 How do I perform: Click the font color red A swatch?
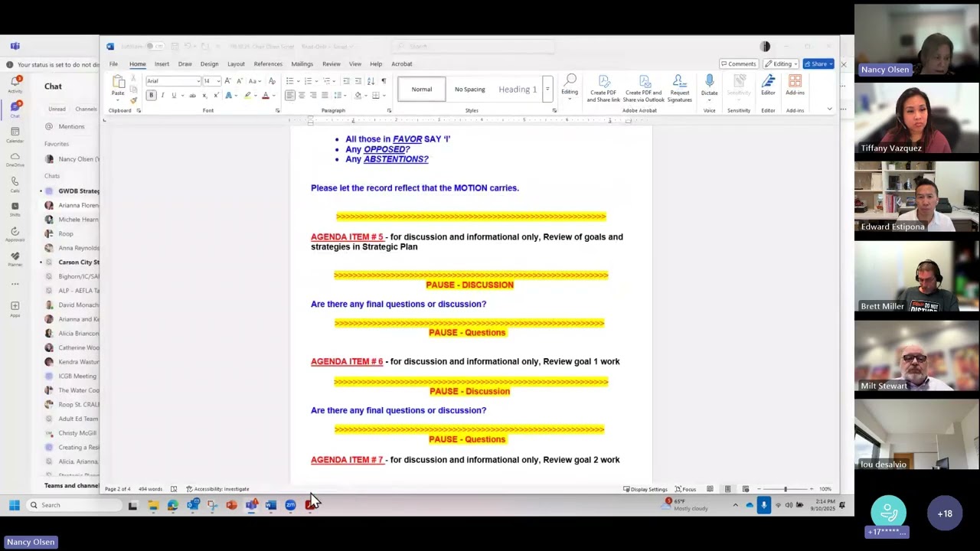(266, 96)
